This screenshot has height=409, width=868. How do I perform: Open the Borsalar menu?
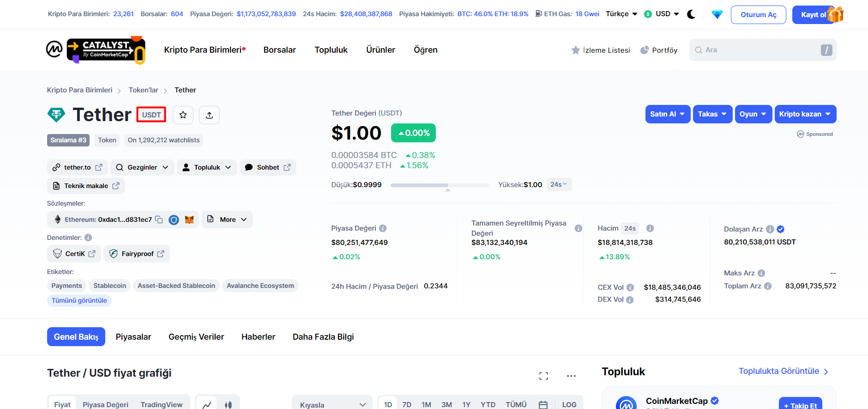(279, 50)
